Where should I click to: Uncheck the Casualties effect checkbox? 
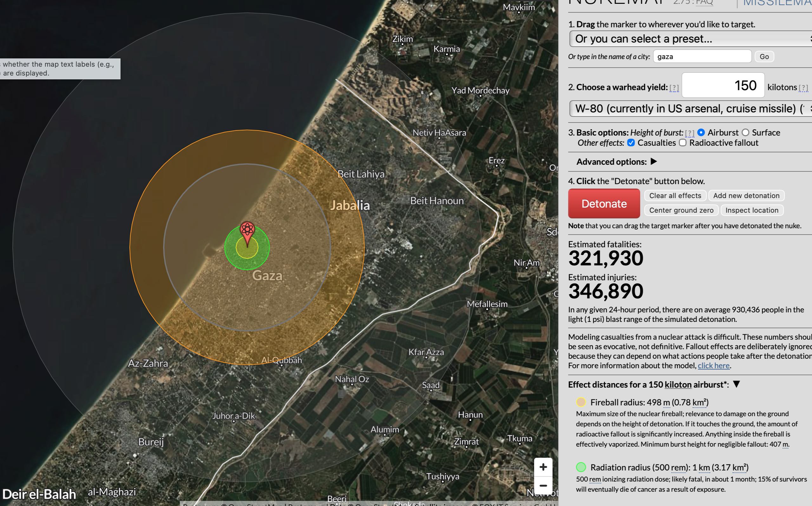point(631,143)
